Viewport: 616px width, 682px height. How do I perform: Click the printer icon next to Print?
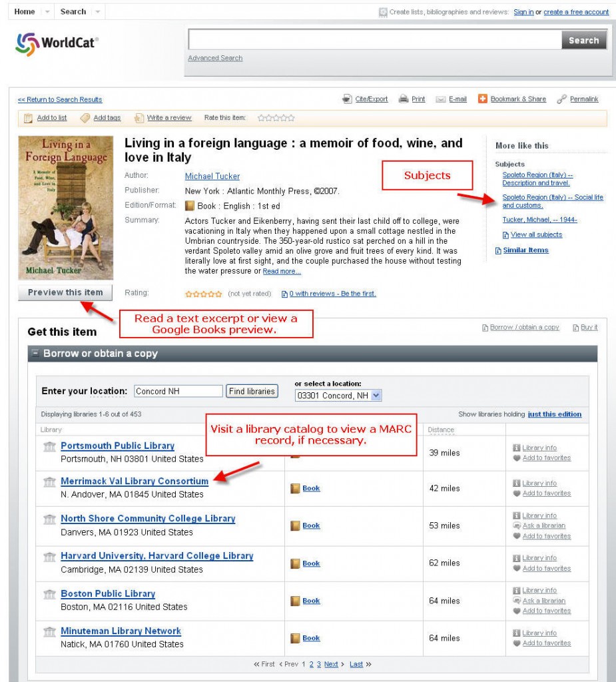coord(404,99)
